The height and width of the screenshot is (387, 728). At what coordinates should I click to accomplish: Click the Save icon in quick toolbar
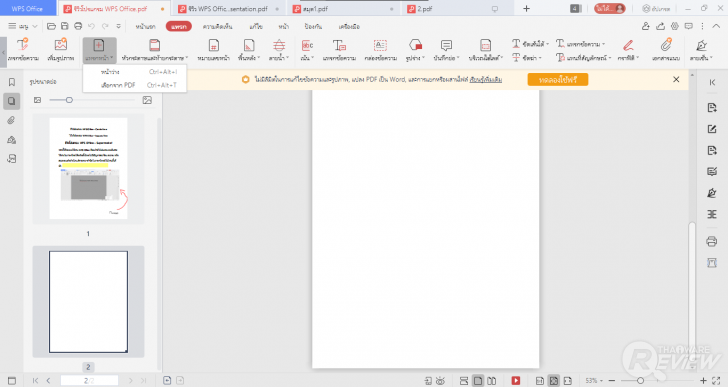[65, 26]
